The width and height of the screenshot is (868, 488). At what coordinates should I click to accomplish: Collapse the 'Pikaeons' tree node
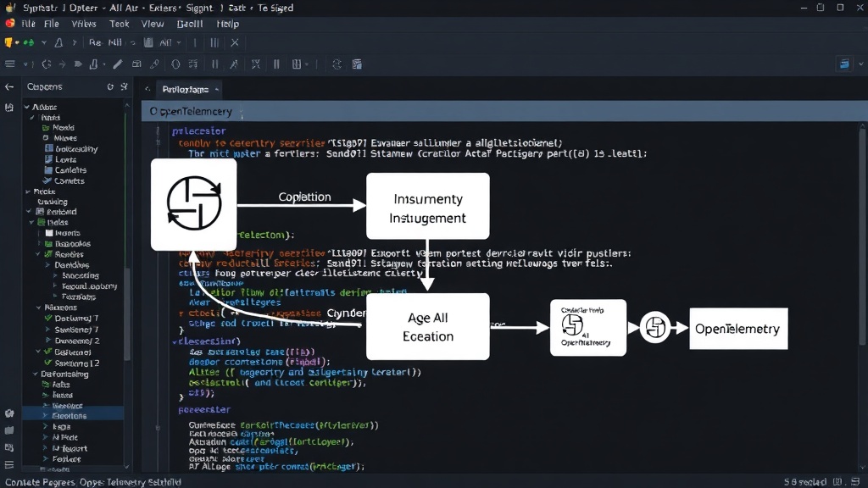[x=39, y=308]
